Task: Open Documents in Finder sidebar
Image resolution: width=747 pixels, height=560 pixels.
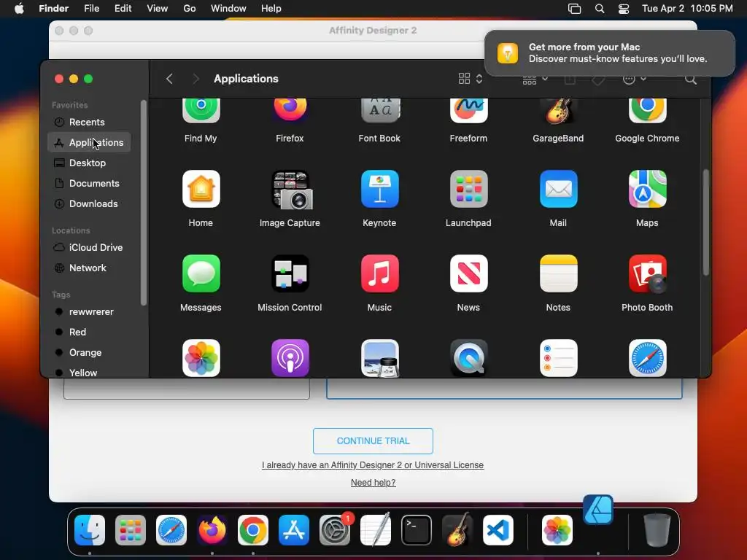Action: [x=88, y=183]
